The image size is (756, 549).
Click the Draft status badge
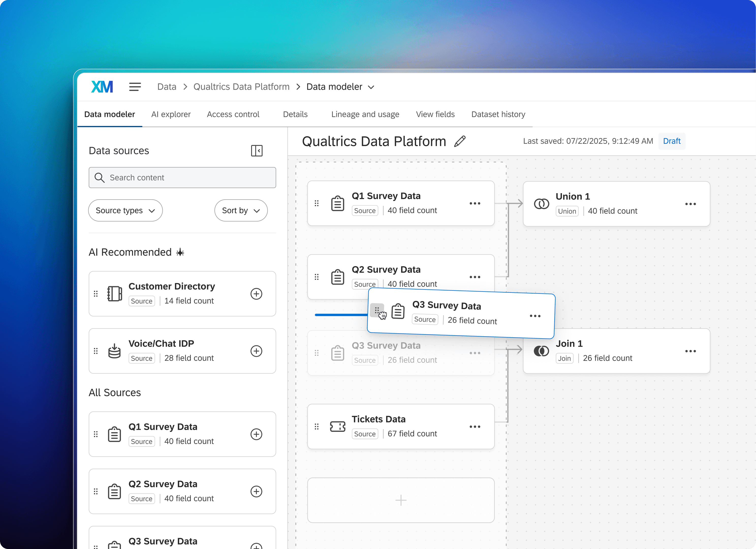[672, 141]
